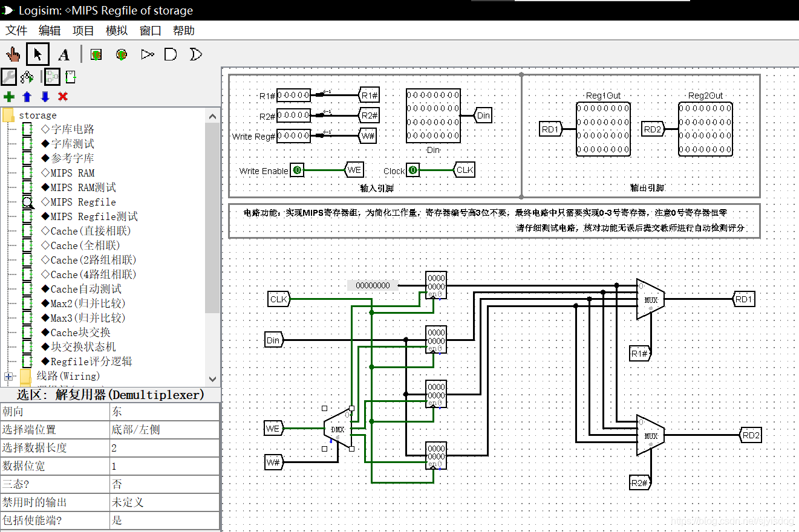This screenshot has height=532, width=799.
Task: Select the lower MUX feeding RD2
Action: 651,435
